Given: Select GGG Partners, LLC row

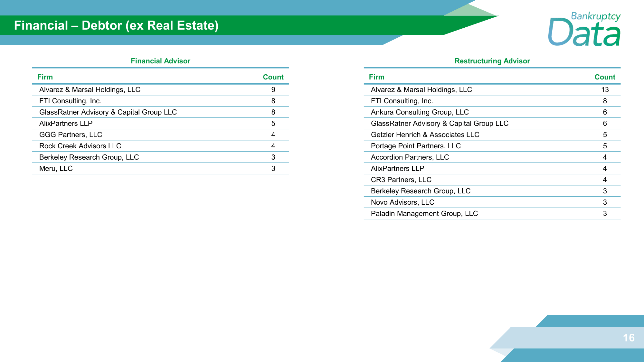Looking at the screenshot, I should click(71, 135).
